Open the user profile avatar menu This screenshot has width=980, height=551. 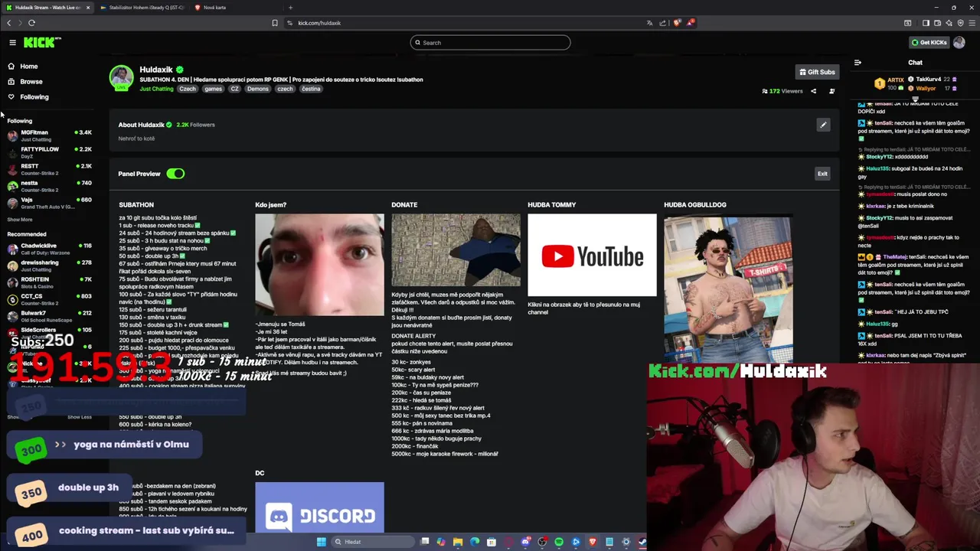pyautogui.click(x=959, y=43)
